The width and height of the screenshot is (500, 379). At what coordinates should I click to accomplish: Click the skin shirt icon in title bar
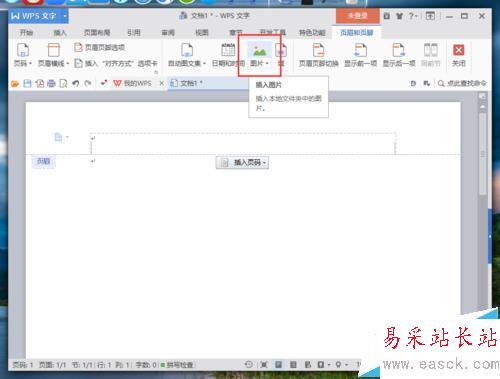(399, 16)
